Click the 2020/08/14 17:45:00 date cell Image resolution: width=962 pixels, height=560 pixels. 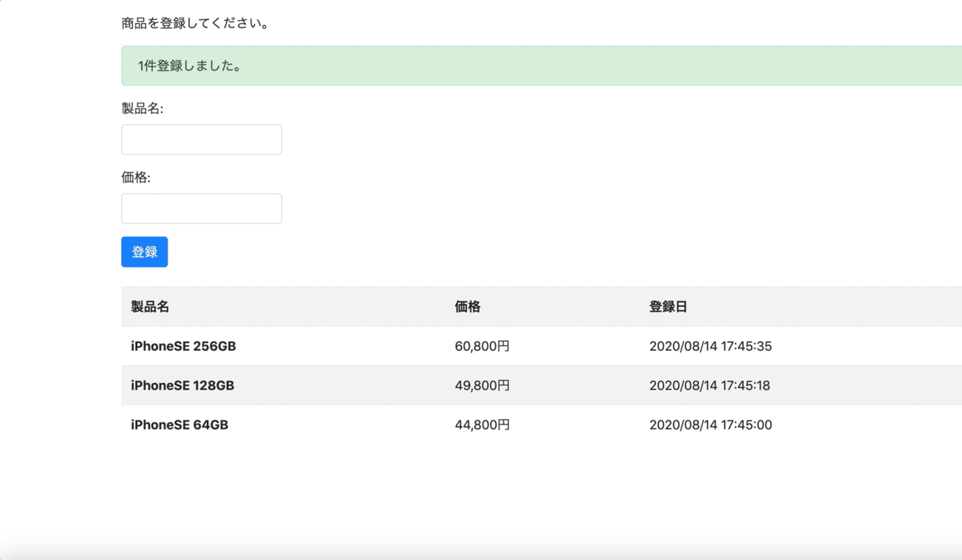click(x=710, y=425)
